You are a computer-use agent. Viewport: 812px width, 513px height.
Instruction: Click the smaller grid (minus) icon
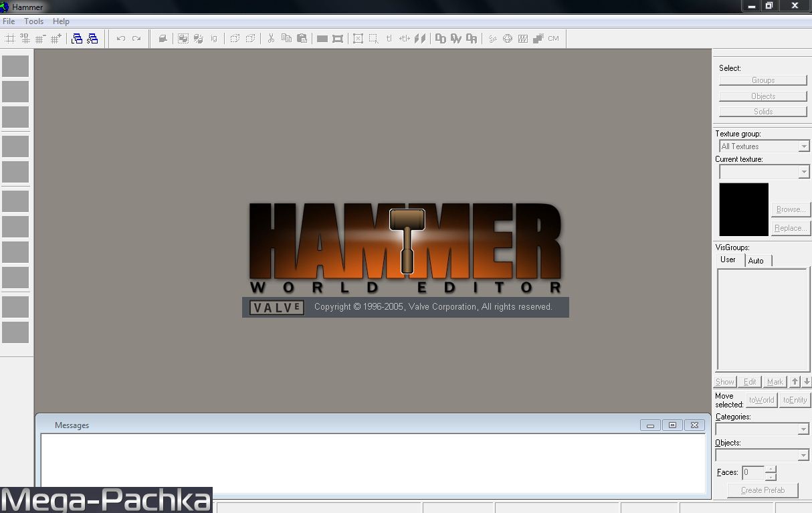pyautogui.click(x=41, y=39)
